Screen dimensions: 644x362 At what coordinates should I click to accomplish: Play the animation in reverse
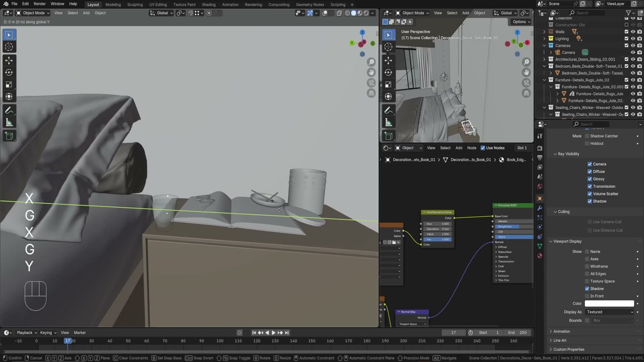click(267, 333)
